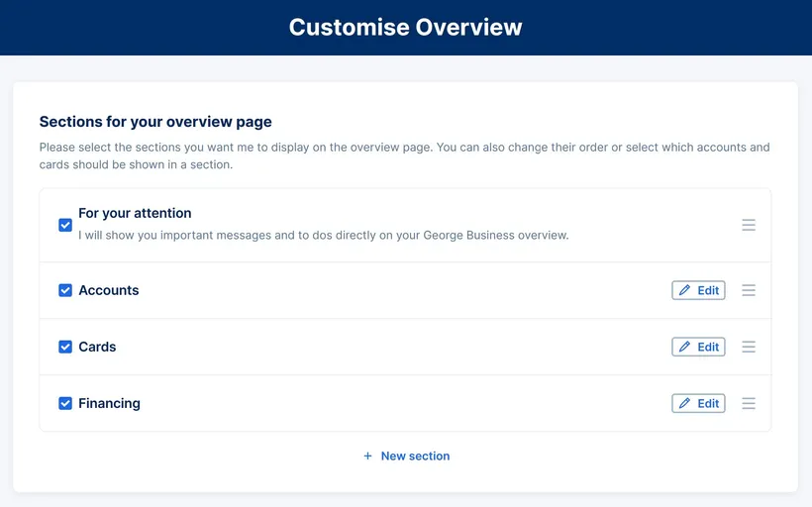Click the Financing row drag handle icon
The image size is (812, 507).
point(749,403)
